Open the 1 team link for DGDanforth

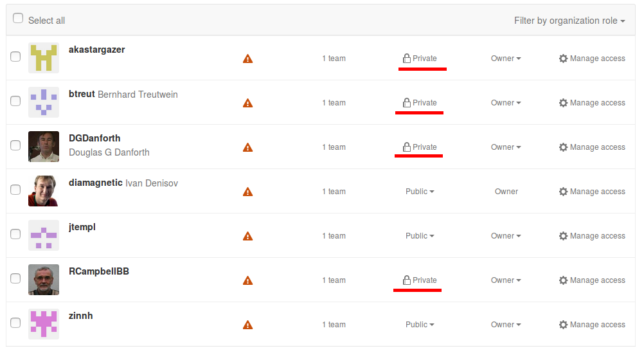pyautogui.click(x=334, y=147)
